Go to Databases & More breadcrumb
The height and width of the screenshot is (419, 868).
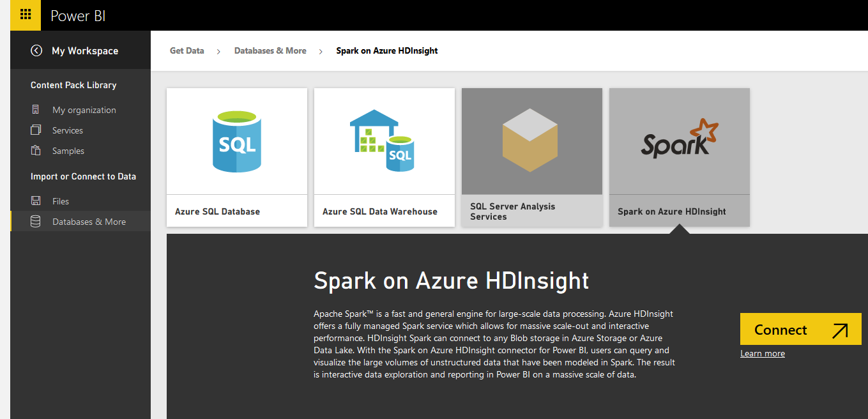pyautogui.click(x=270, y=50)
